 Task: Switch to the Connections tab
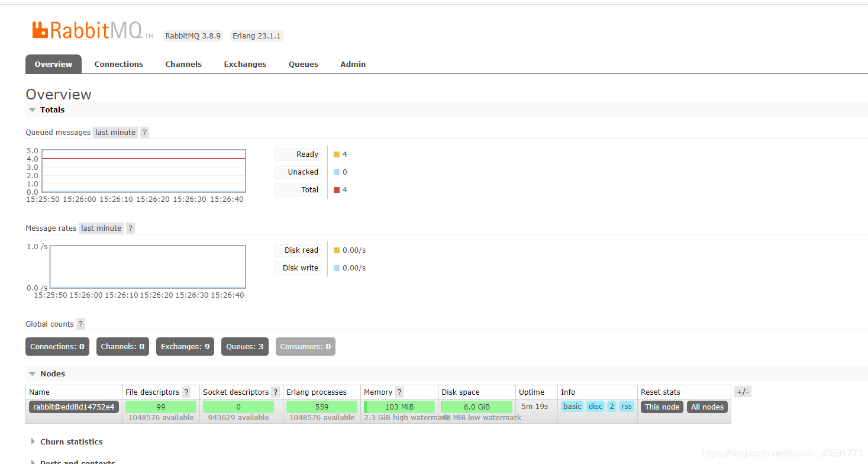[119, 64]
